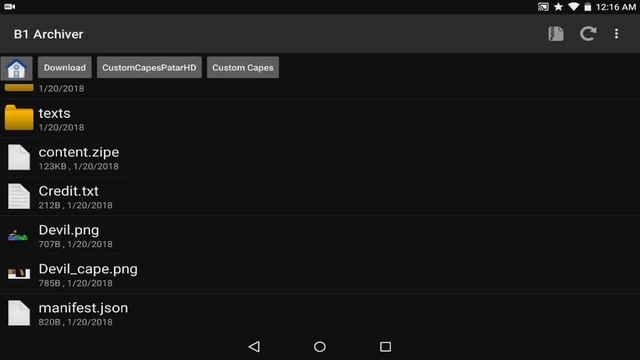This screenshot has height=360, width=640.
Task: Go to home directory via house icon
Action: pos(16,68)
